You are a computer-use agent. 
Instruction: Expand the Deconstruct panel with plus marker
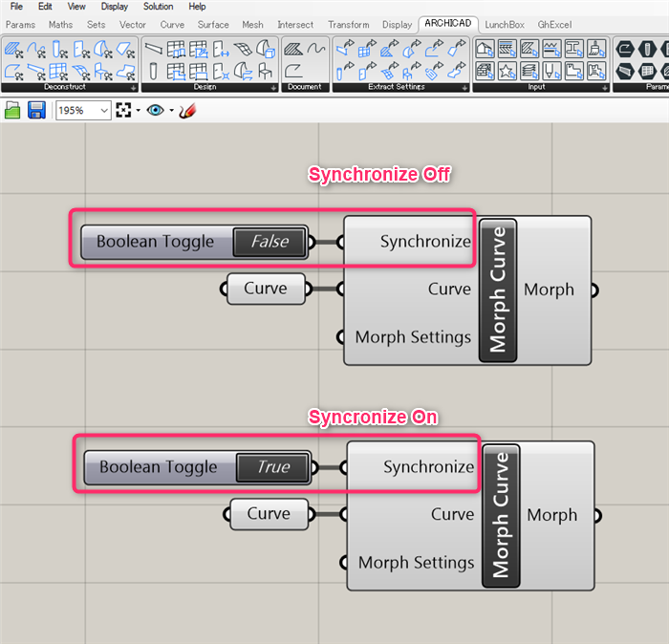[134, 88]
